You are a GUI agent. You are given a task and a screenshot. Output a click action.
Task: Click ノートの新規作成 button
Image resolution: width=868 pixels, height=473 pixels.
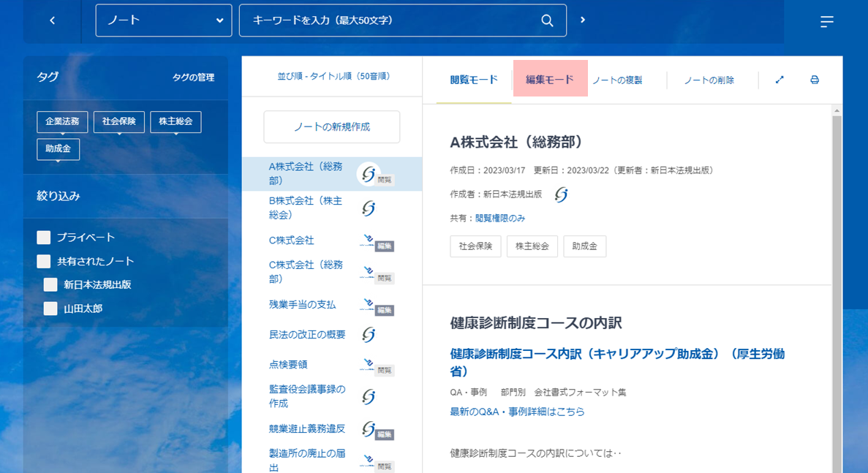click(x=331, y=126)
